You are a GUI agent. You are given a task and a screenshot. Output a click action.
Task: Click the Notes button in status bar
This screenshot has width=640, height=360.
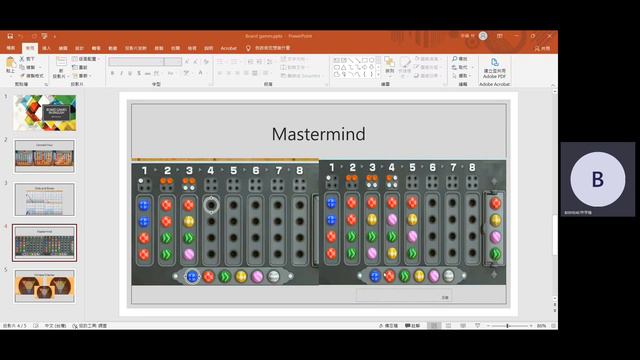point(388,326)
